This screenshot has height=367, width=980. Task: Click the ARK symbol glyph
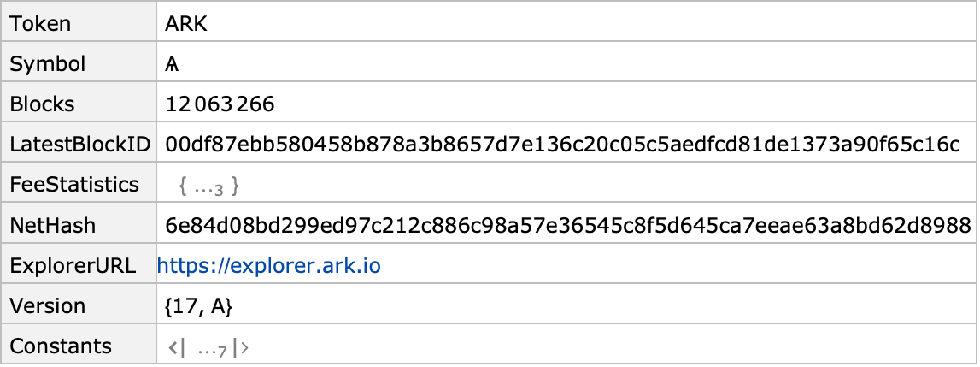172,64
